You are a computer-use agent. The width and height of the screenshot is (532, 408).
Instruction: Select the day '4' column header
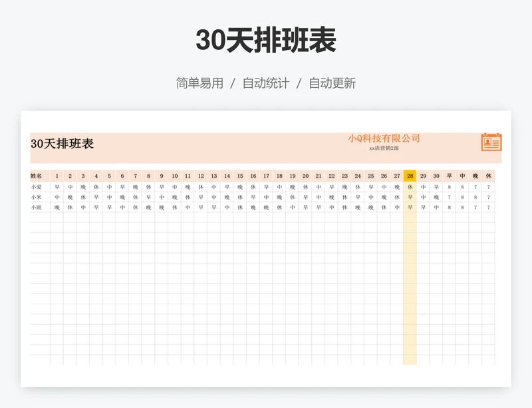pyautogui.click(x=96, y=176)
